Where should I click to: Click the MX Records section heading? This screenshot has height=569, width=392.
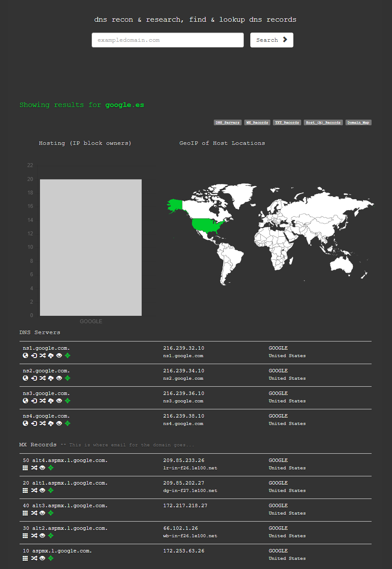[38, 445]
